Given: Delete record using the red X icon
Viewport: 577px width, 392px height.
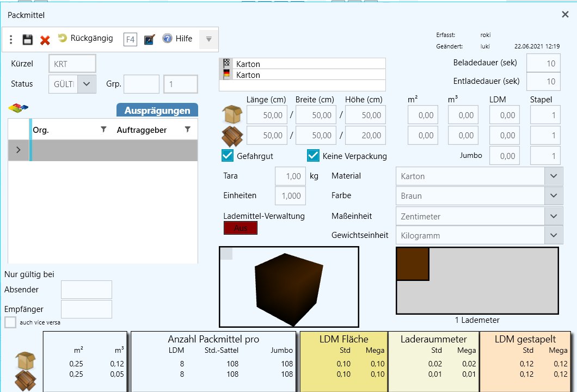Looking at the screenshot, I should pyautogui.click(x=45, y=40).
